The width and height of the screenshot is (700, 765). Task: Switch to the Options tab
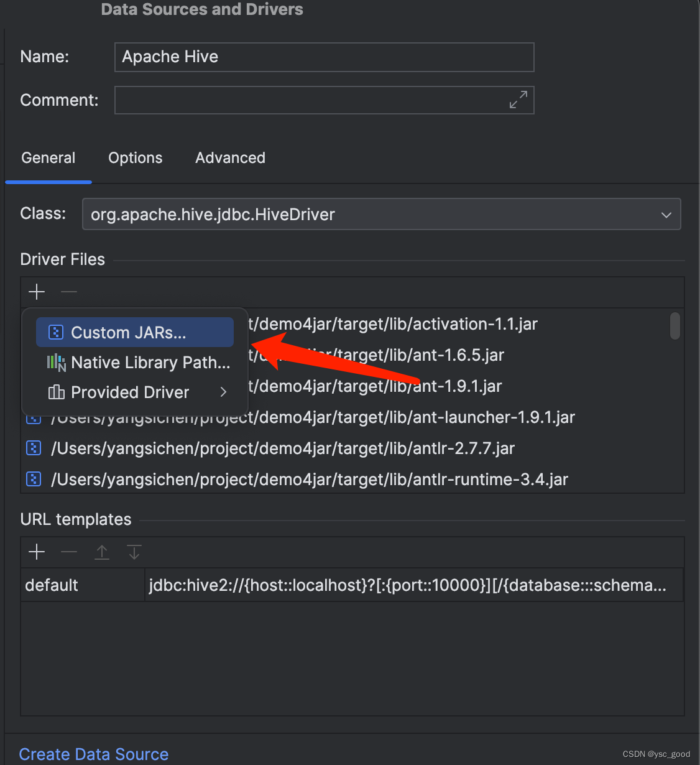[x=135, y=158]
